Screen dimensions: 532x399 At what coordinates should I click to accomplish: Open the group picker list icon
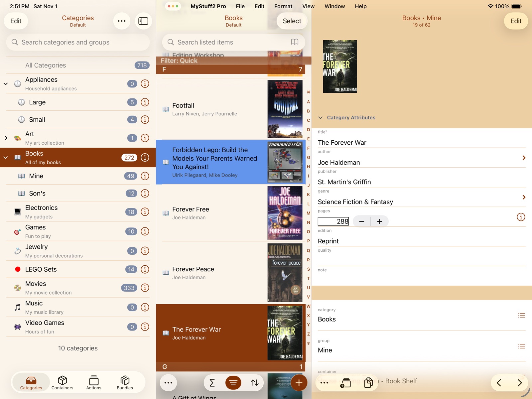coord(521,346)
